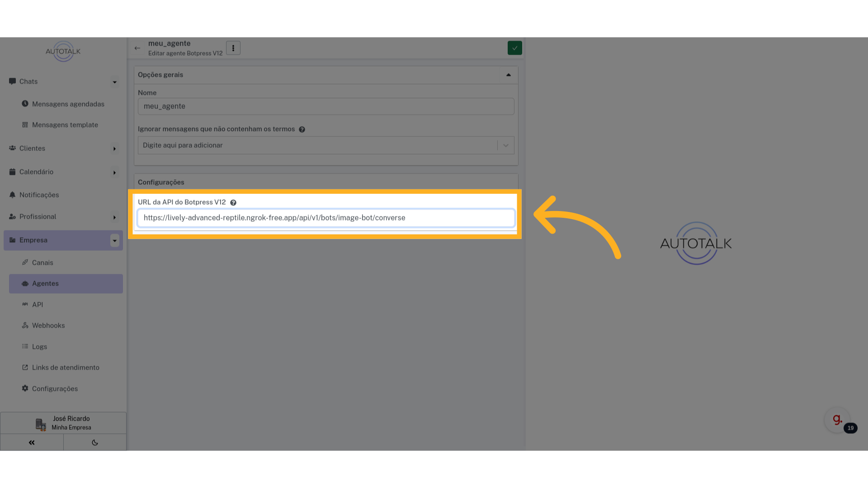Screen dimensions: 868x488
Task: Toggle dark mode with the moon icon
Action: pyautogui.click(x=95, y=442)
